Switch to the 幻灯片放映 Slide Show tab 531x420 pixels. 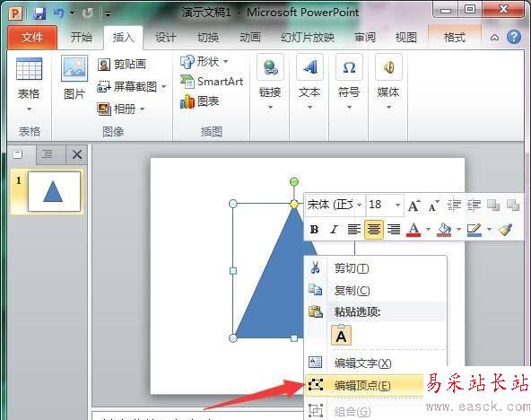pos(308,38)
